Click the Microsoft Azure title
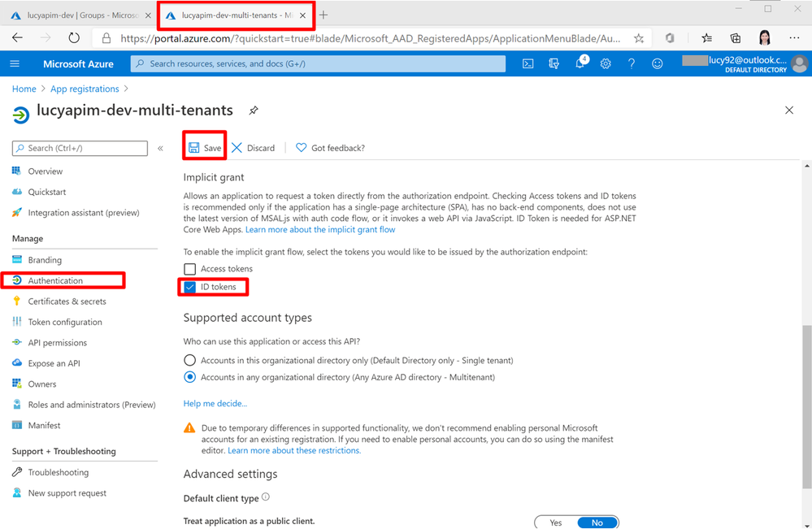The width and height of the screenshot is (812, 529). tap(78, 63)
